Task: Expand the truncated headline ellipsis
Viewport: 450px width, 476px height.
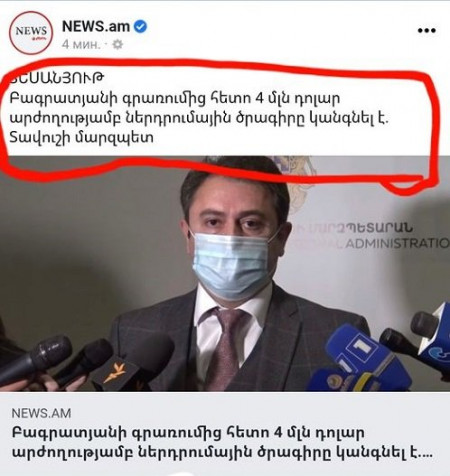Action: tap(426, 455)
